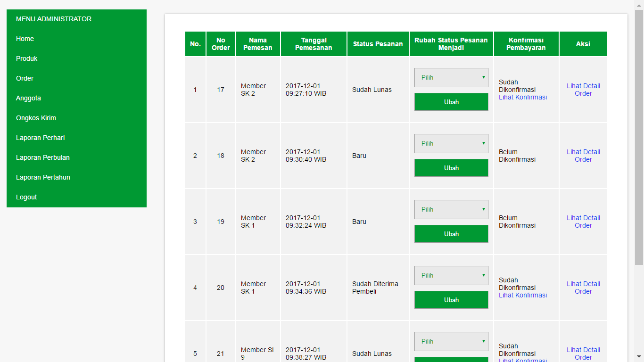View Laporan Perhari report
The image size is (644, 362).
tap(40, 138)
